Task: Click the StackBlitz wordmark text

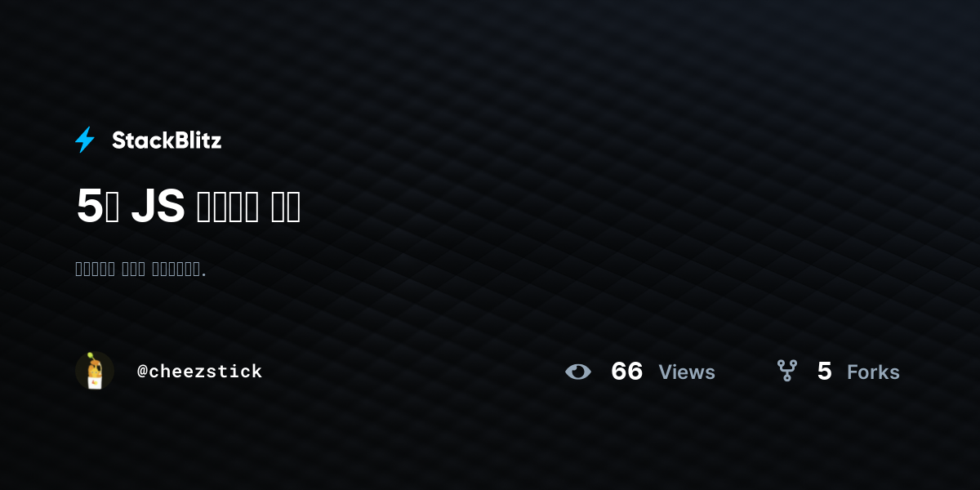Action: [x=167, y=140]
